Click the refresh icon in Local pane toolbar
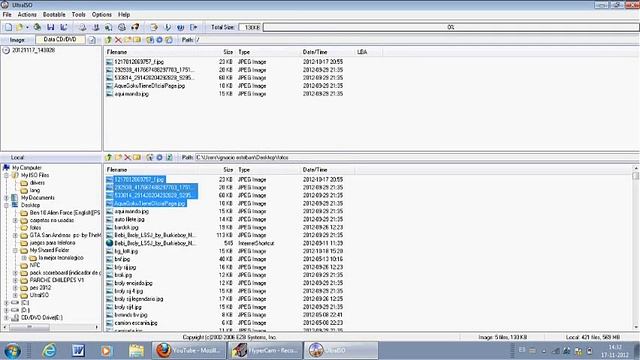Viewport: 640px width, 360px height. click(x=169, y=157)
